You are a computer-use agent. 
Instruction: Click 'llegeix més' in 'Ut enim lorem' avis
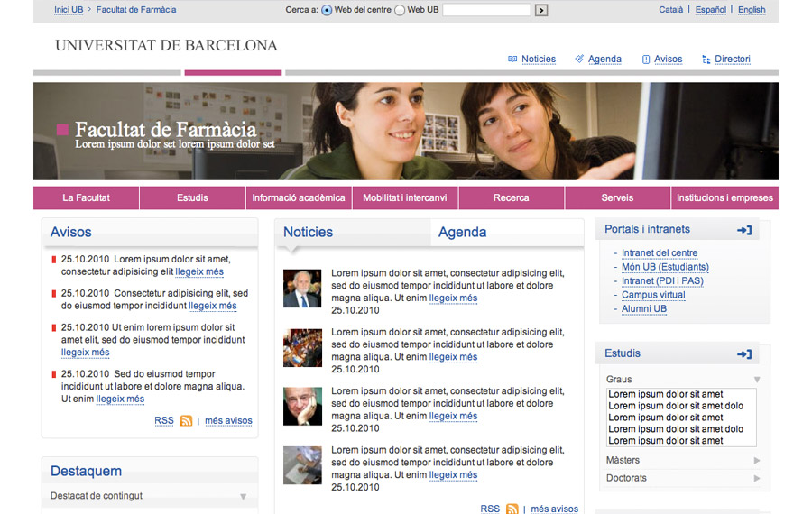click(86, 353)
